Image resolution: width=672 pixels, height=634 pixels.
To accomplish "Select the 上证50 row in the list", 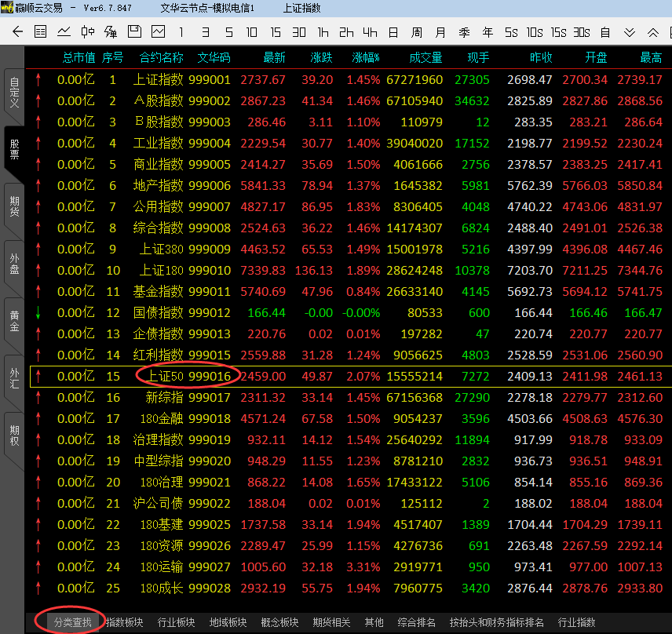I will (161, 377).
